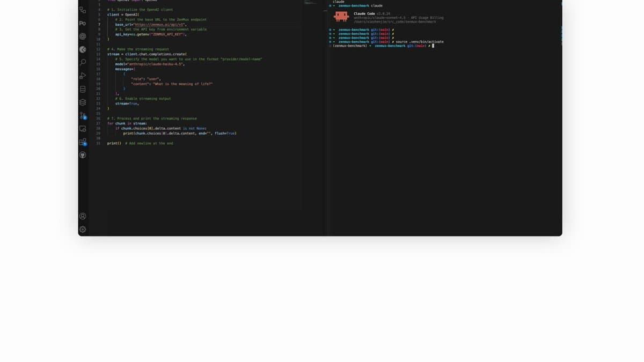644x362 pixels.
Task: Open the Search panel magnifier icon
Action: 83,62
